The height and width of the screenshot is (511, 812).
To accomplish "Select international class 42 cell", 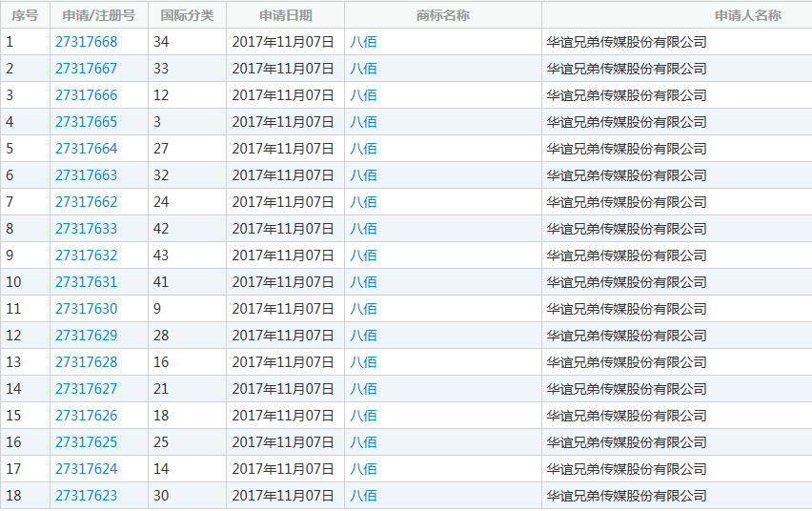I will [x=187, y=229].
